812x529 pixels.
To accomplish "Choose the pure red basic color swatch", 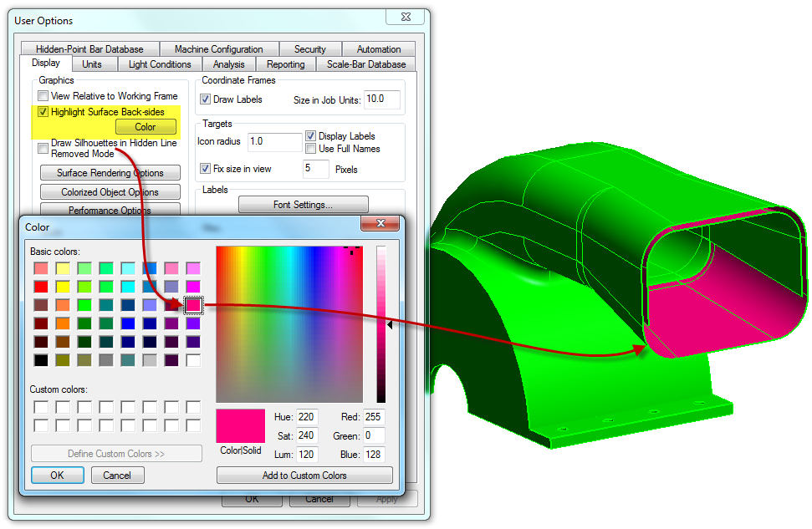I will coord(41,287).
